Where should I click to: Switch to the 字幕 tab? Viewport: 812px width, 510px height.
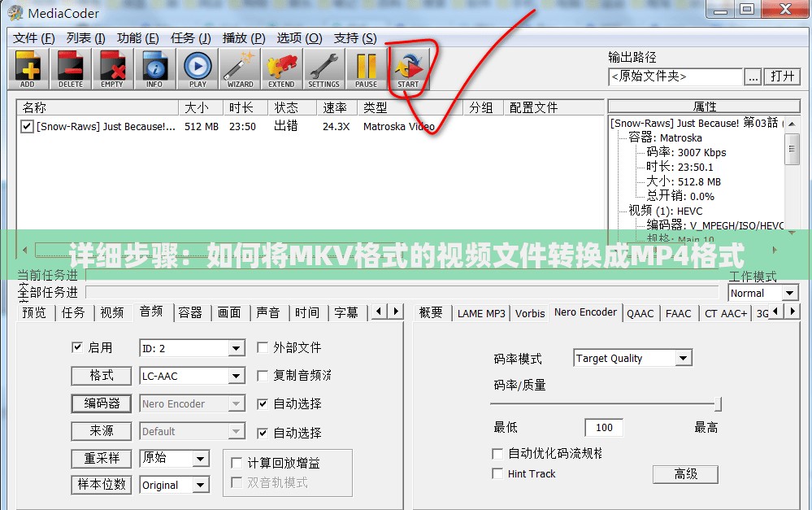pyautogui.click(x=346, y=312)
